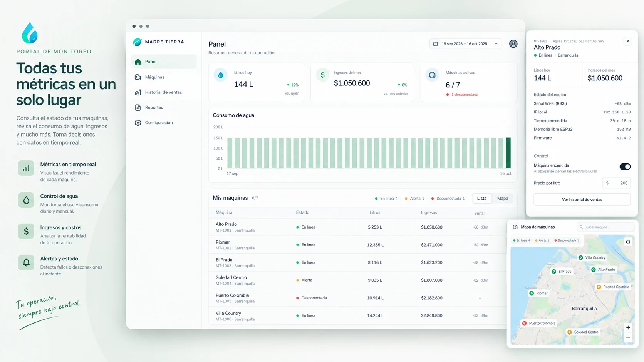Click the 1 desconectada alert text
Image resolution: width=644 pixels, height=362 pixels.
click(x=465, y=95)
